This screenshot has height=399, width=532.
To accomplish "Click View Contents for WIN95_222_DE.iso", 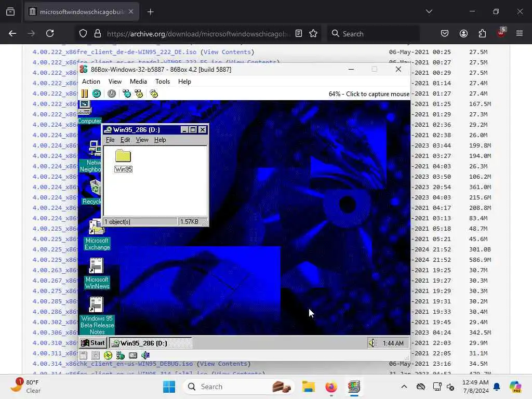I will click(227, 52).
